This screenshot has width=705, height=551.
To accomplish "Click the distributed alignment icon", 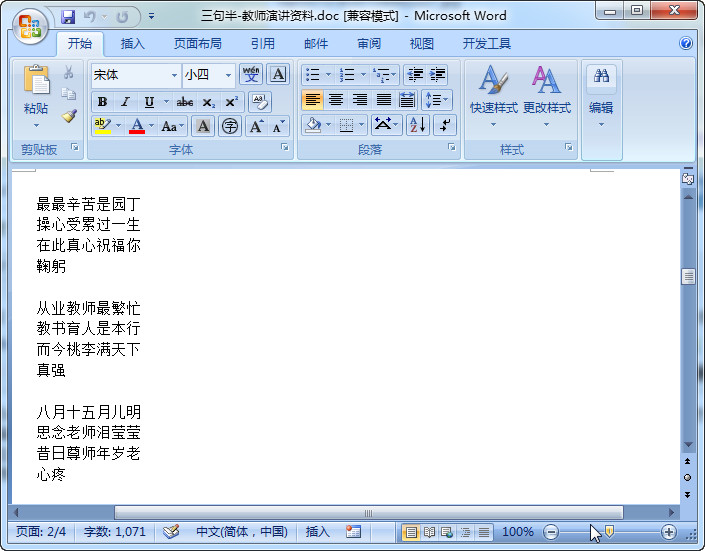I will pos(407,100).
